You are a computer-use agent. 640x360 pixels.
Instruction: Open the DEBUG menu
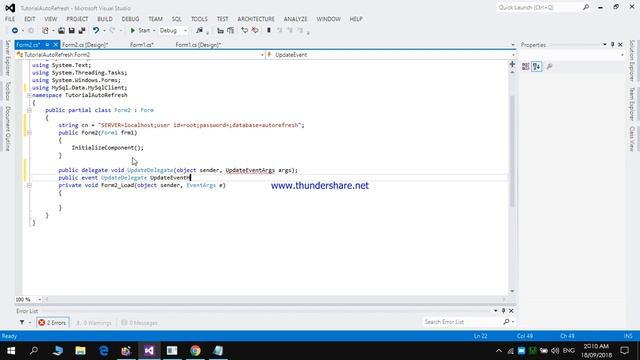tap(130, 19)
